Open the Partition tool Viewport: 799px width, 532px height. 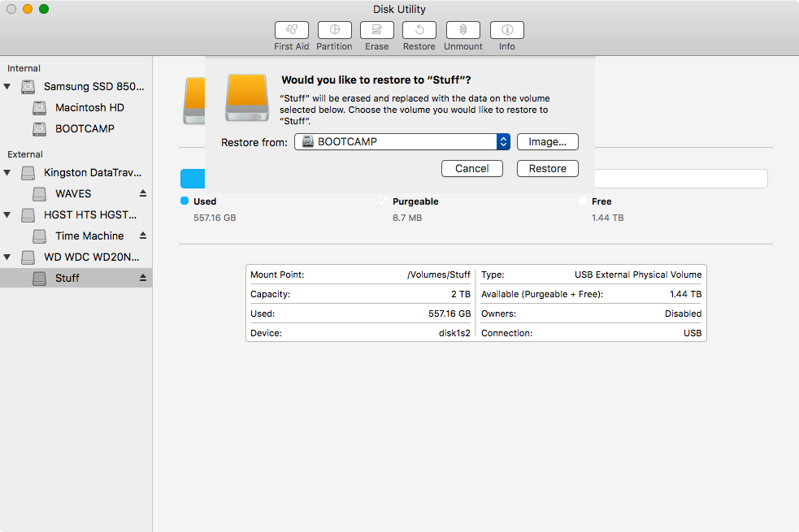[334, 34]
